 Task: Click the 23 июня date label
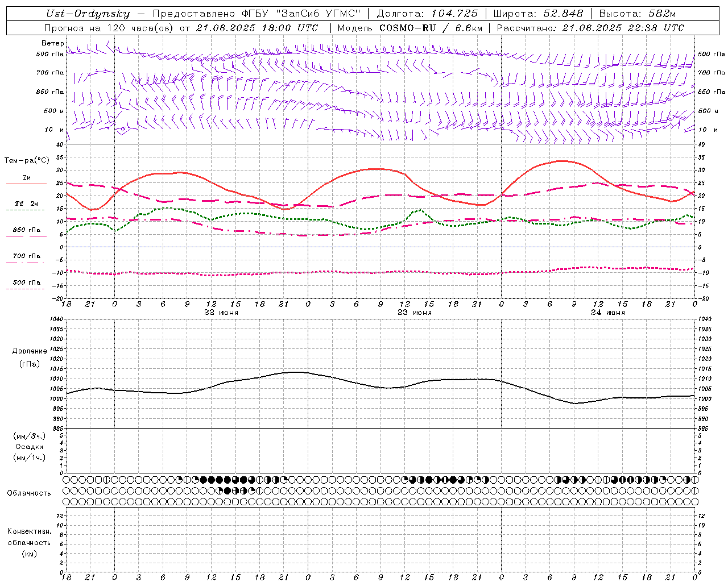click(415, 313)
